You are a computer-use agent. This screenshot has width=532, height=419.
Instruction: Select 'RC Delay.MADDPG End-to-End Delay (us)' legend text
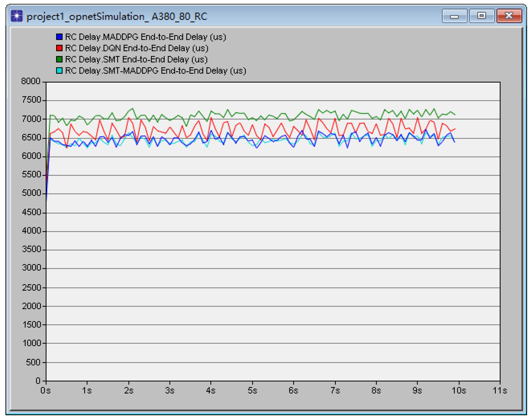click(x=146, y=37)
